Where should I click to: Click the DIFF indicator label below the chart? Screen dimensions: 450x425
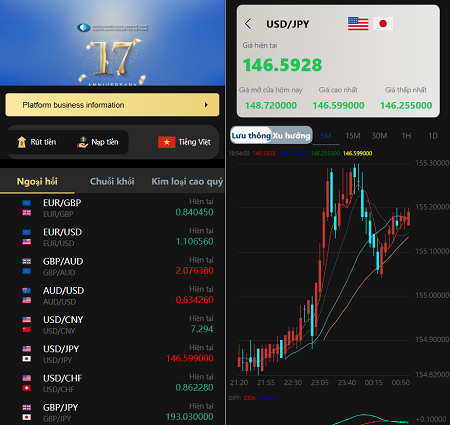click(235, 398)
